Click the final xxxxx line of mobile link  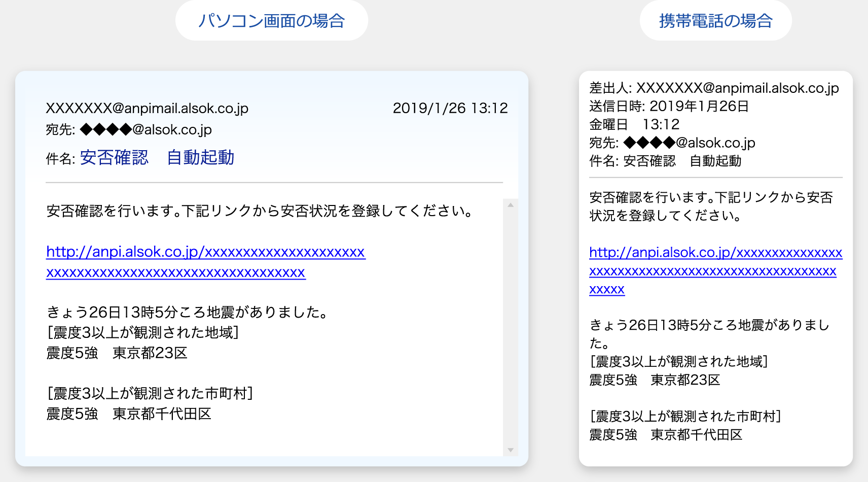pos(606,289)
